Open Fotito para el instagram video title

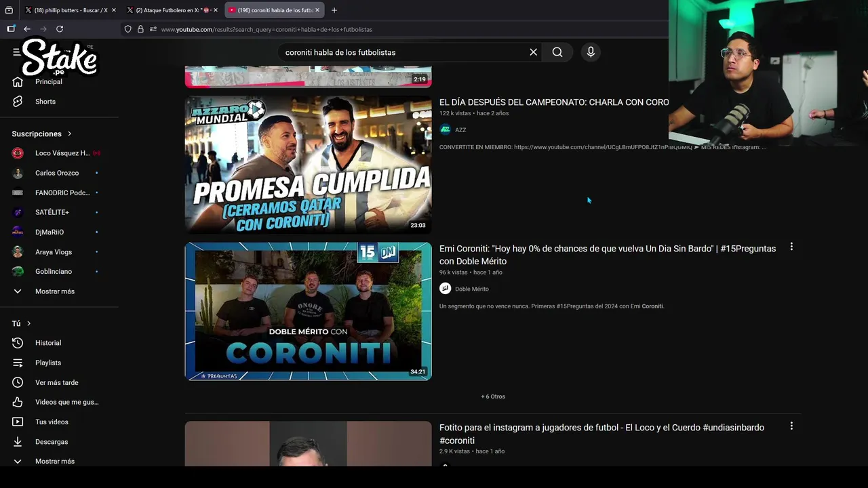click(x=601, y=434)
